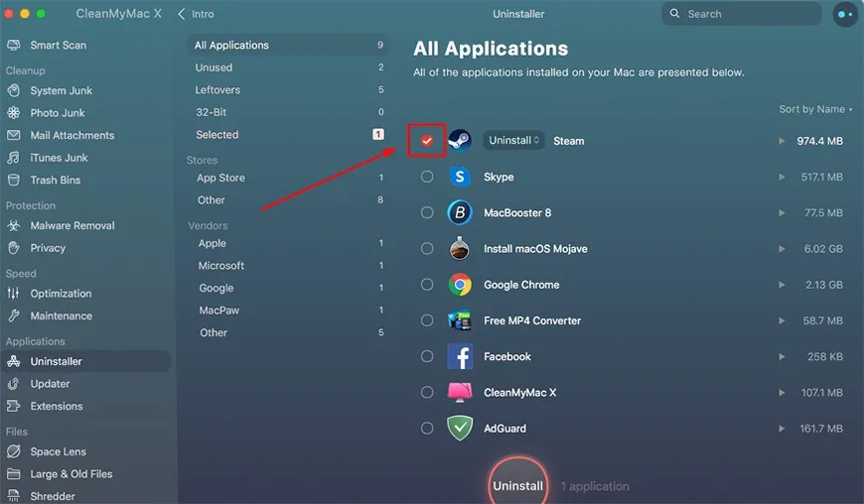Open the Selected category
Screen dimensions: 864x504
tap(288, 134)
